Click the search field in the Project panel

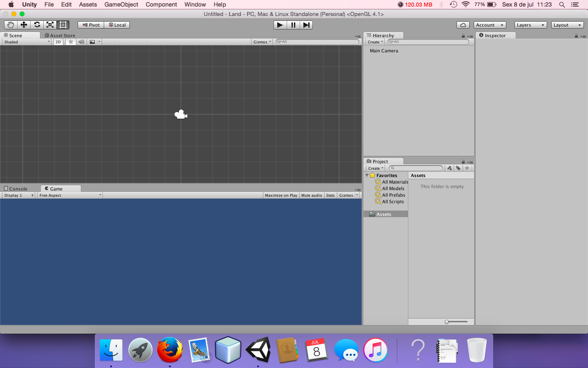click(416, 168)
